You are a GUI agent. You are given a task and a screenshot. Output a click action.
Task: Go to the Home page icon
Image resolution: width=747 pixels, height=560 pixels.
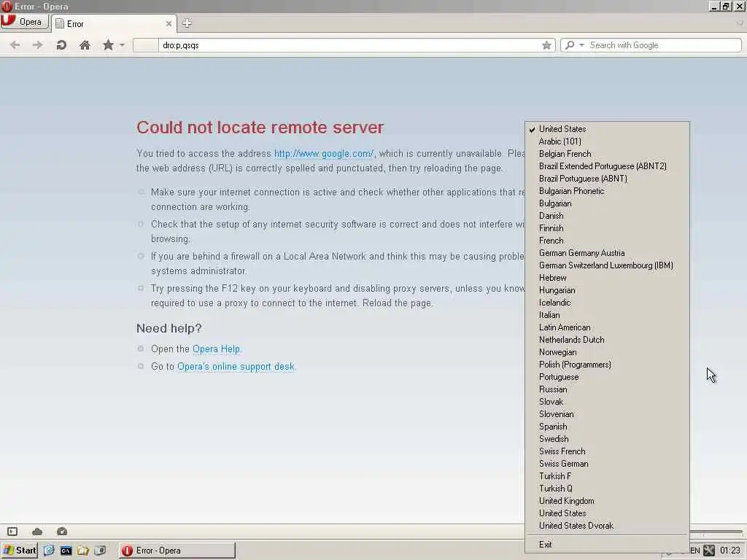coord(85,45)
